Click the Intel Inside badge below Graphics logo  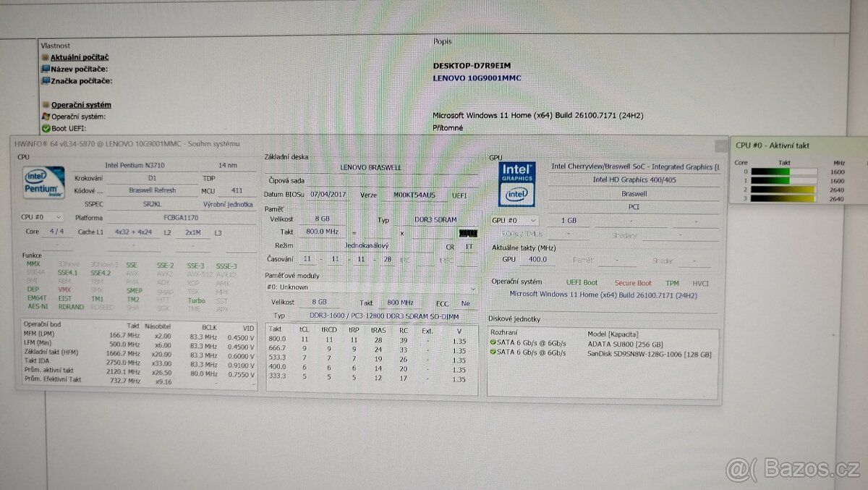coord(516,193)
